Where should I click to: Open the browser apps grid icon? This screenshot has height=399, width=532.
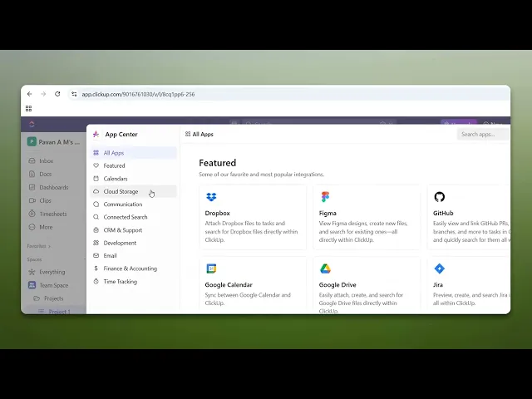pos(28,109)
